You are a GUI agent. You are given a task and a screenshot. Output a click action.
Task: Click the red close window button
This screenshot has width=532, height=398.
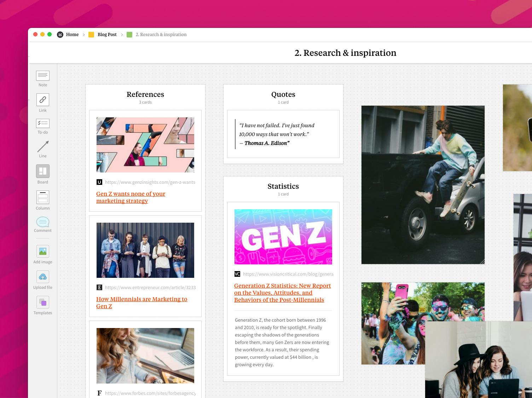[35, 34]
